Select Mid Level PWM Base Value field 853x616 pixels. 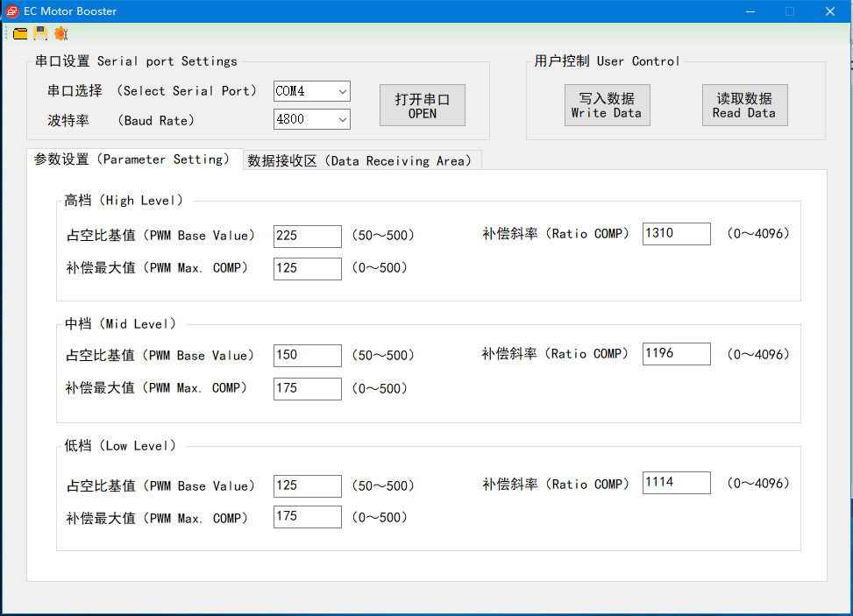click(307, 355)
